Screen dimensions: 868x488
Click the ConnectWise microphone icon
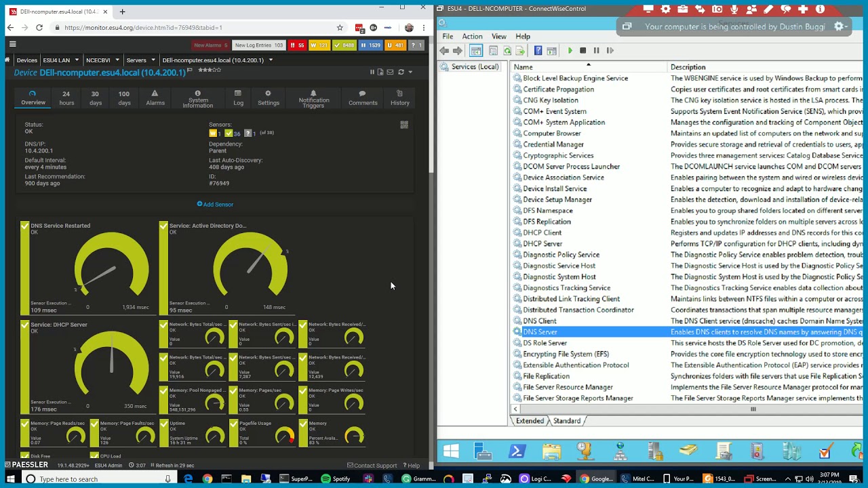click(x=734, y=9)
